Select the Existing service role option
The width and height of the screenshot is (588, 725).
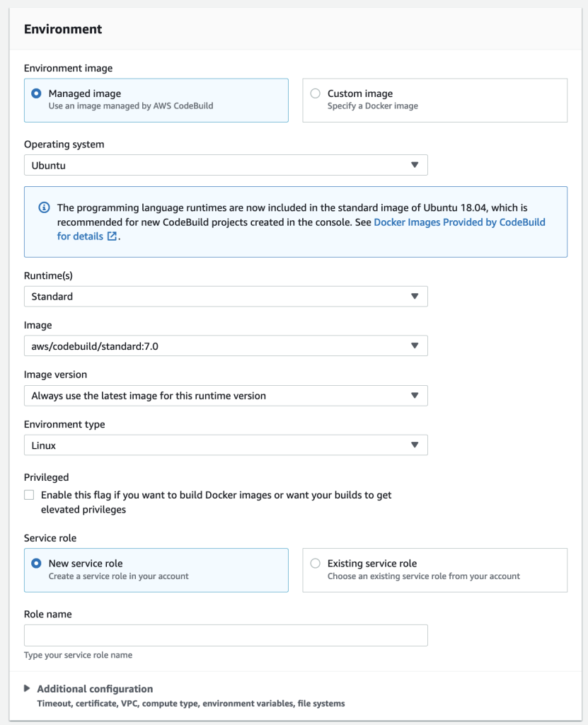[315, 564]
